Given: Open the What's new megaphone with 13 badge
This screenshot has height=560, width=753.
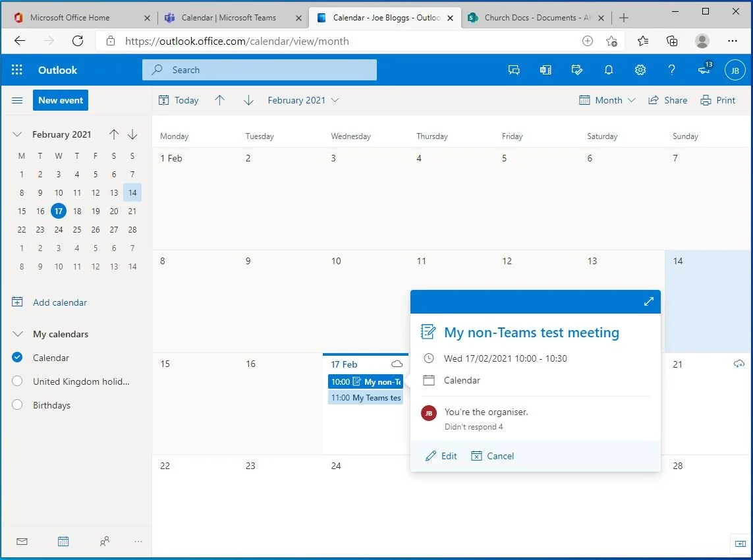Looking at the screenshot, I should 704,69.
